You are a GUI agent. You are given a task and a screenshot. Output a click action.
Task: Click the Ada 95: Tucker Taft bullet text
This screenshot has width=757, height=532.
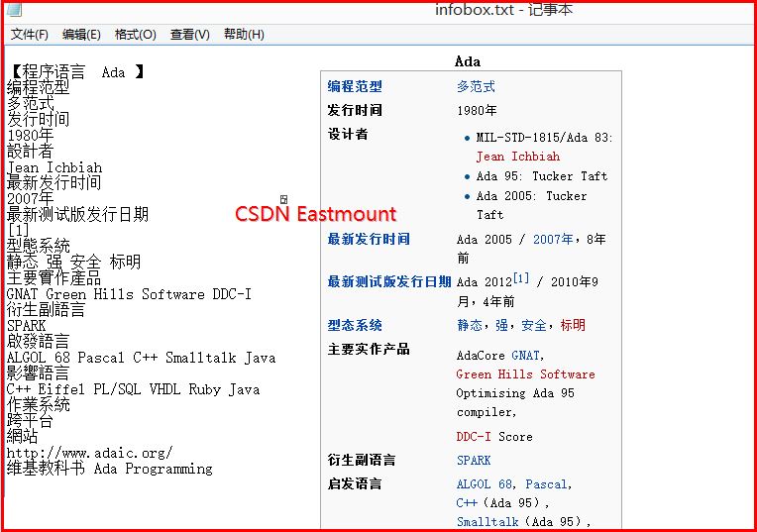click(x=542, y=176)
